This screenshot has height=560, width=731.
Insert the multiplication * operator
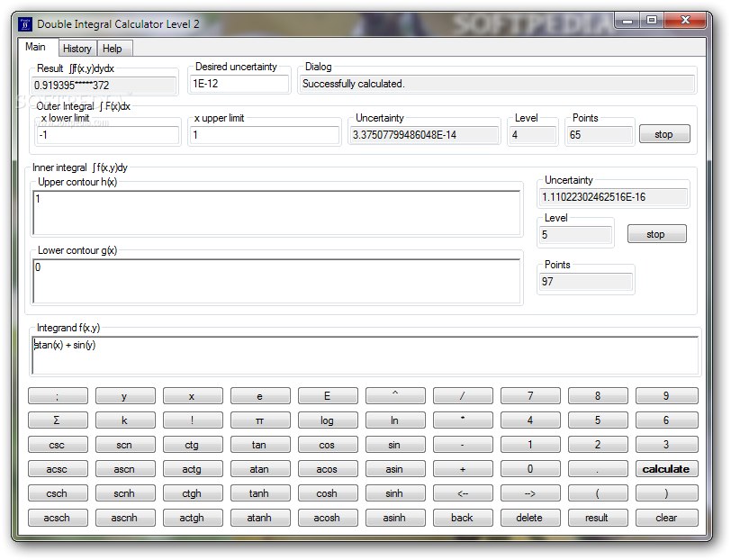point(462,420)
